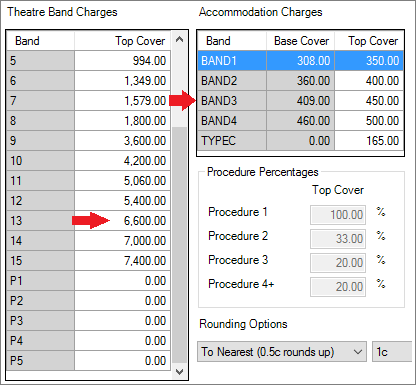The image size is (416, 385).
Task: Click theatre band 14 value 7,000.00
Action: [x=123, y=241]
